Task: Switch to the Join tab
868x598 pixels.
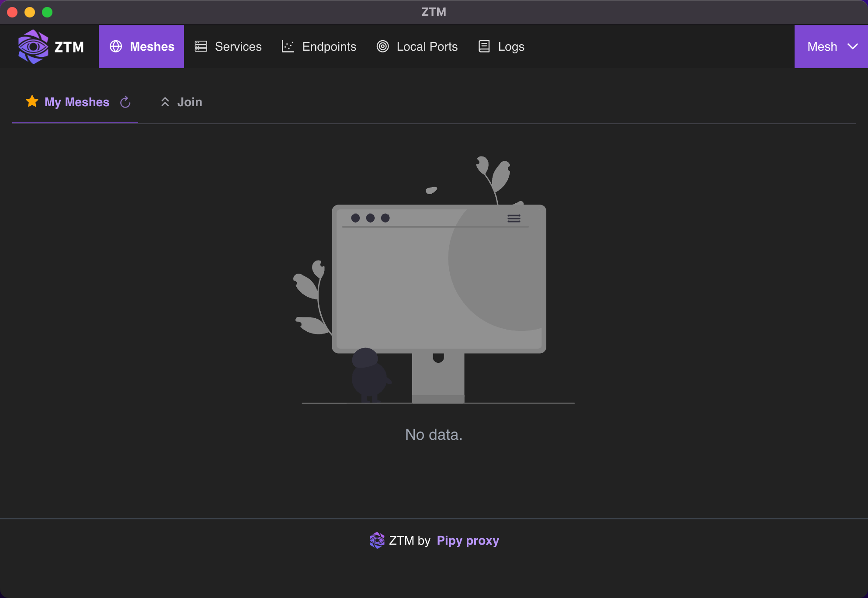Action: point(189,102)
